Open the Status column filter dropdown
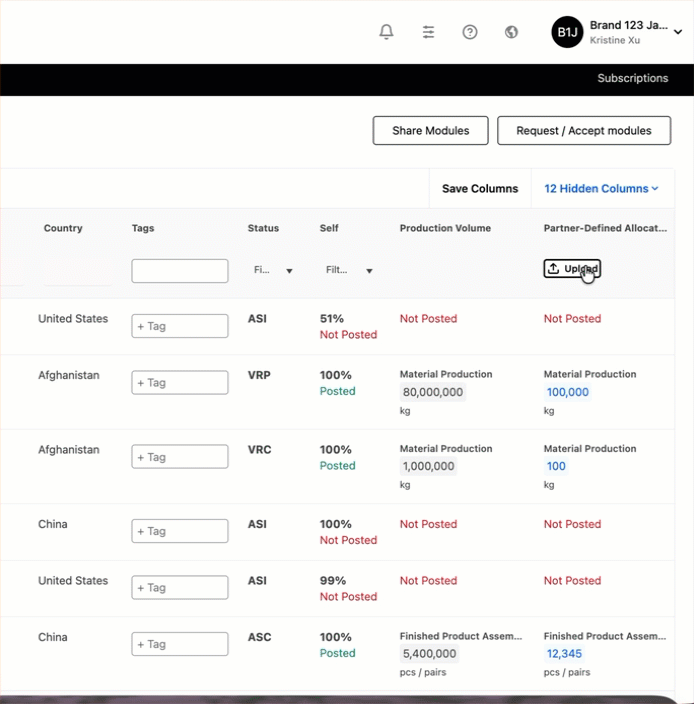The height and width of the screenshot is (704, 694). click(272, 270)
